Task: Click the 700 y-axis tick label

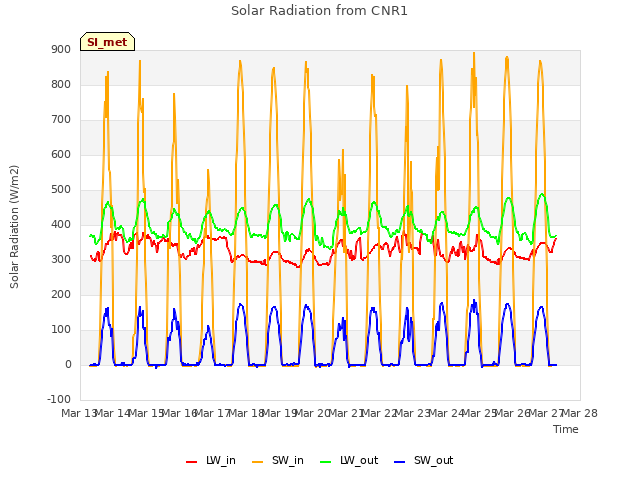Action: pyautogui.click(x=61, y=120)
